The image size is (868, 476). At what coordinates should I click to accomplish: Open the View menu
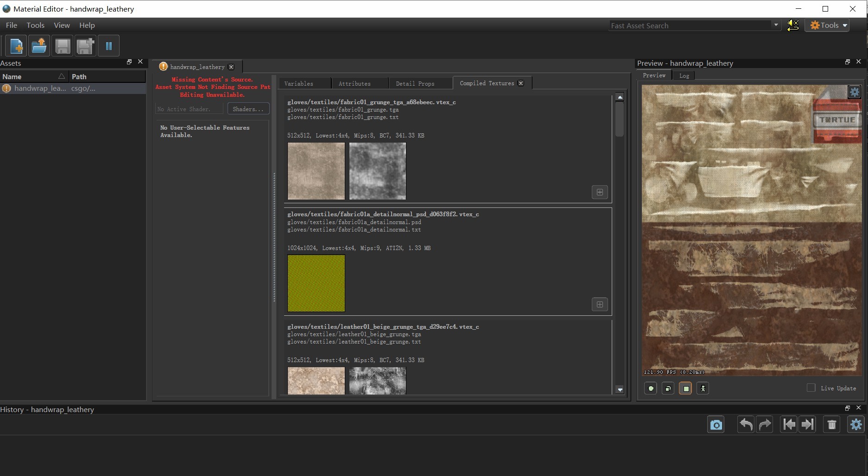(62, 25)
